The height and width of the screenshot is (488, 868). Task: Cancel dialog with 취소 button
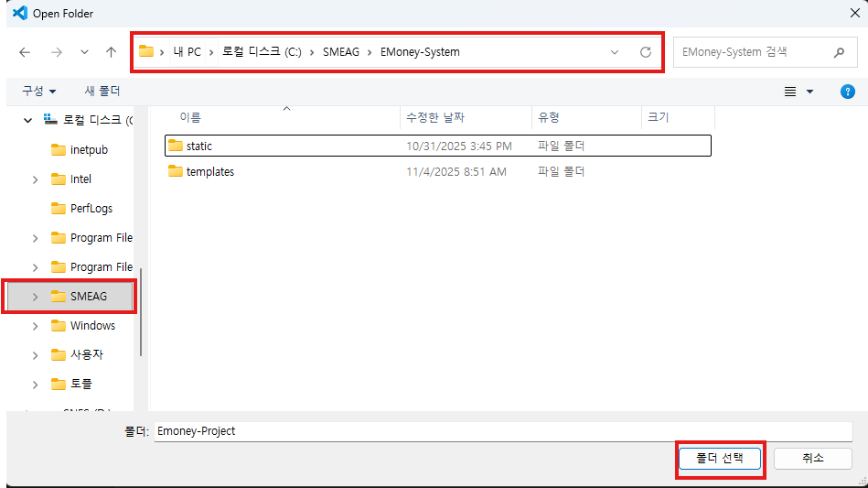point(812,459)
